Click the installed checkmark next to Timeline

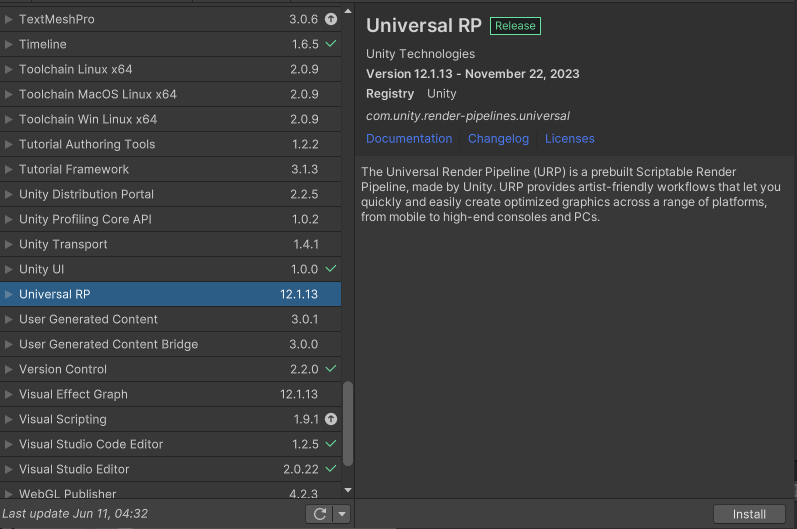331,44
